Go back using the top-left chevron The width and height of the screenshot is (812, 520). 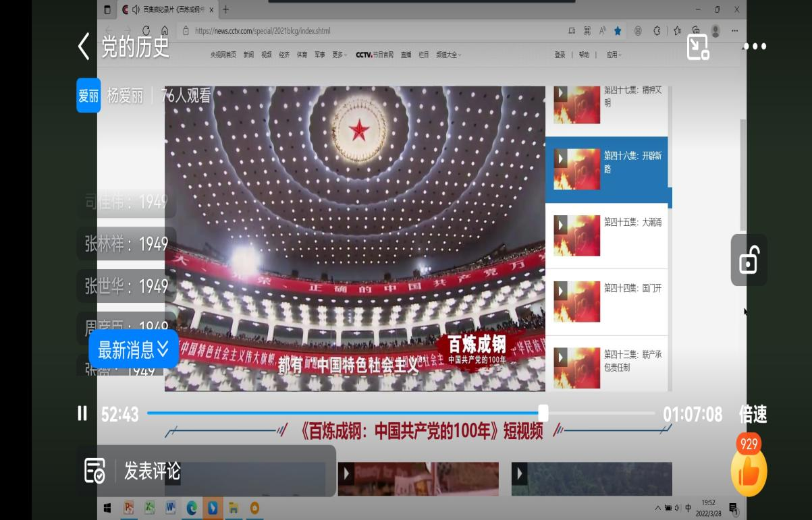(x=84, y=47)
